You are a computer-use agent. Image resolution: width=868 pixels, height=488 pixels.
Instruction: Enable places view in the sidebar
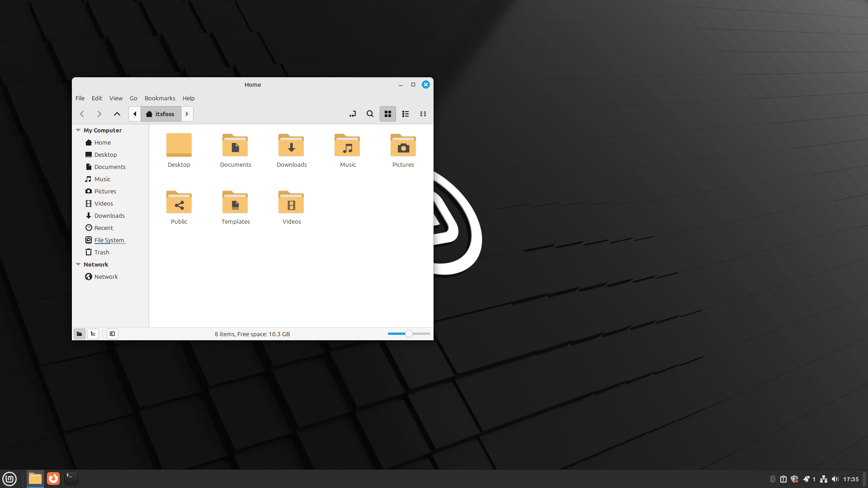(80, 333)
